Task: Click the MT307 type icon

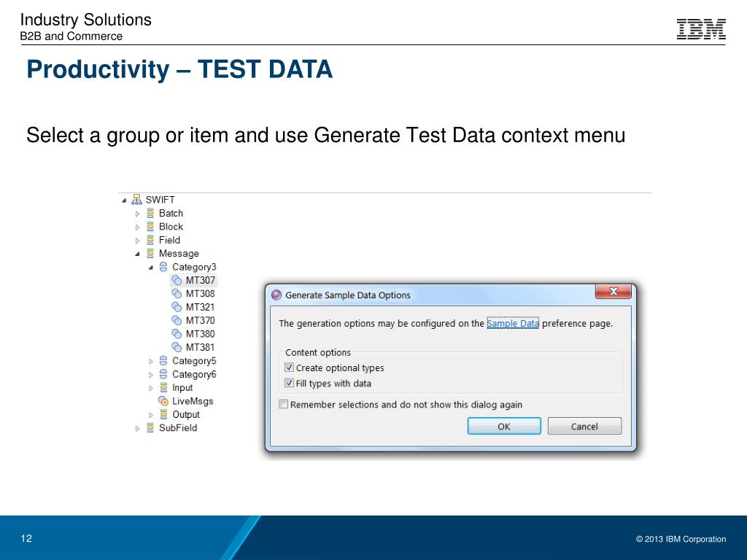Action: 177,280
